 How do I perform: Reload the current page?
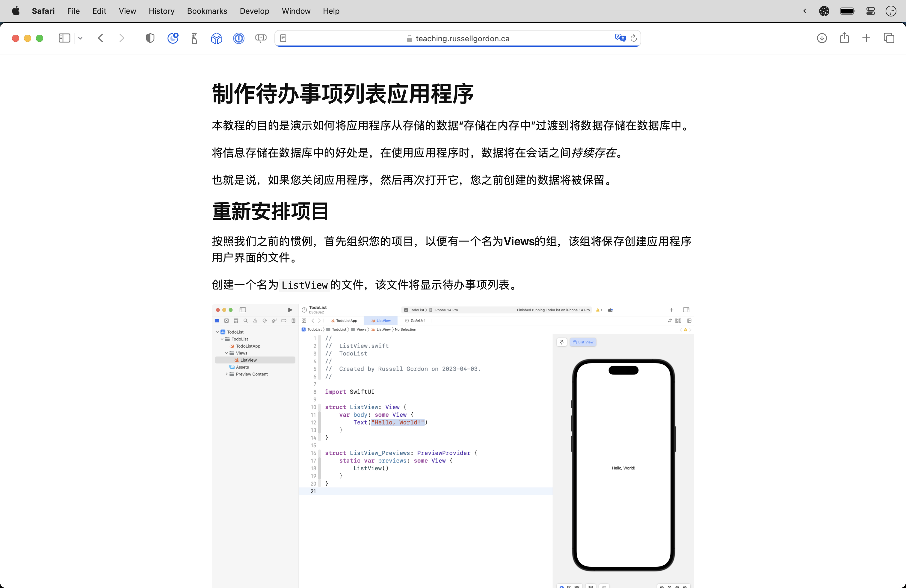pos(634,38)
